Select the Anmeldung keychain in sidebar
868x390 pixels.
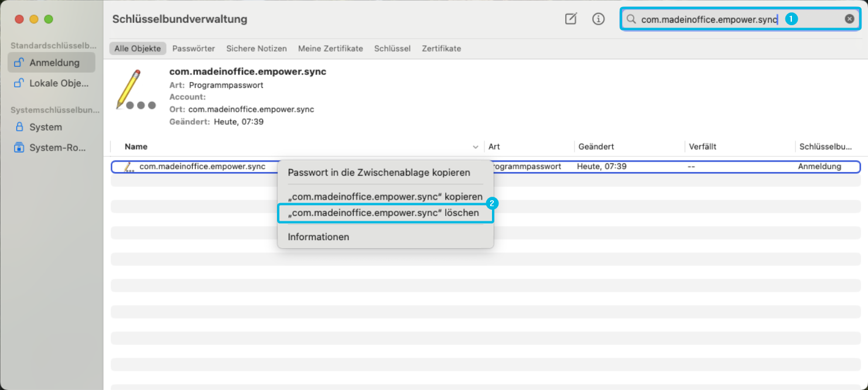52,63
